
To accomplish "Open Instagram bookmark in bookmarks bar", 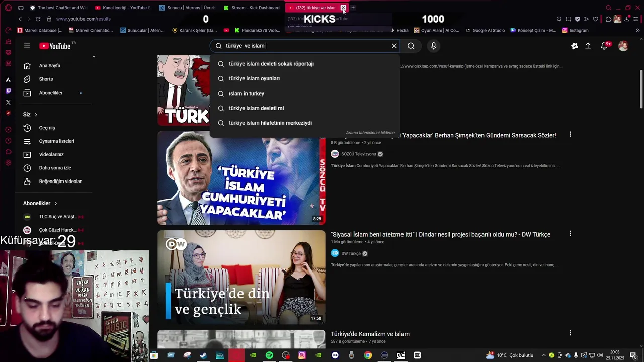I will [x=576, y=30].
